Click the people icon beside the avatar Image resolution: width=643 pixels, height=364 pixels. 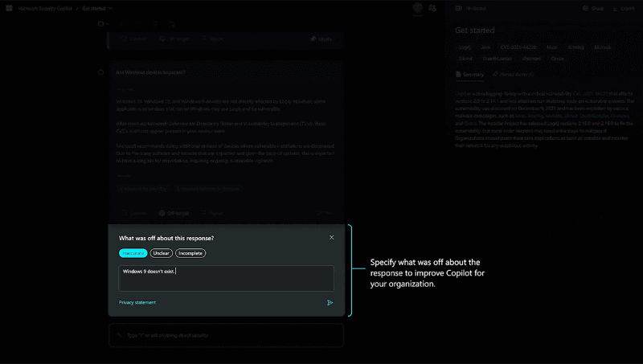coord(433,8)
